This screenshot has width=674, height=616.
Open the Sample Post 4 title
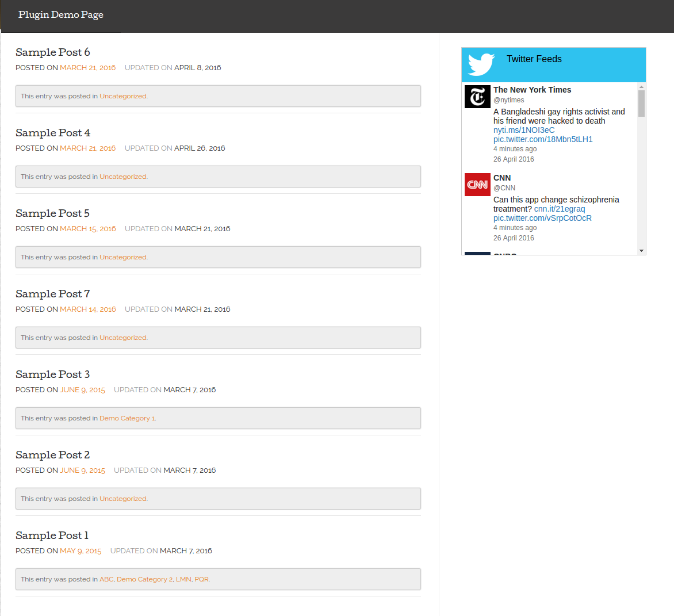pos(53,133)
